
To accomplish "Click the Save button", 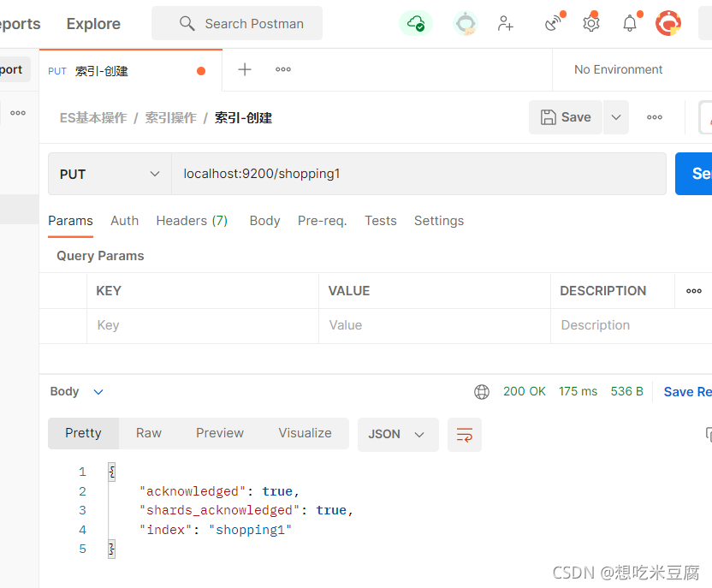I will coord(566,117).
